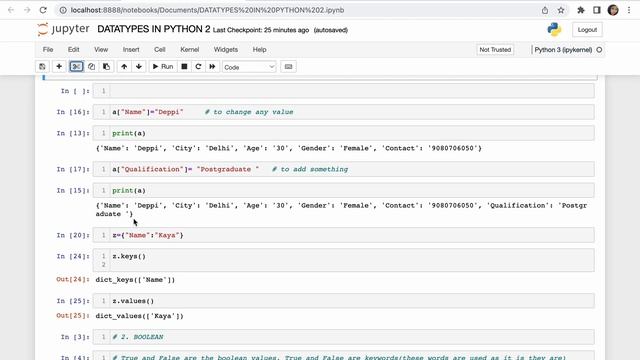This screenshot has width=640, height=360.
Task: Reload the browser page
Action: pyautogui.click(x=43, y=10)
